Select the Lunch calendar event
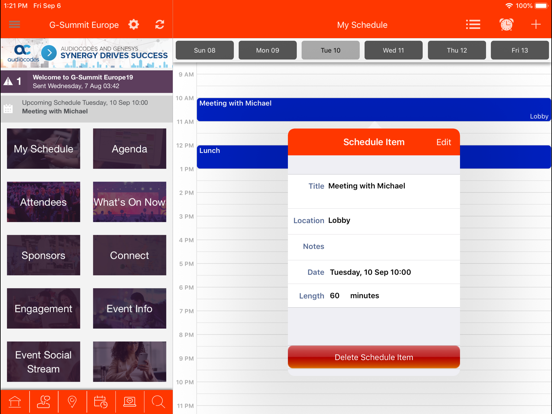Screen dimensions: 552x414 click(x=242, y=157)
